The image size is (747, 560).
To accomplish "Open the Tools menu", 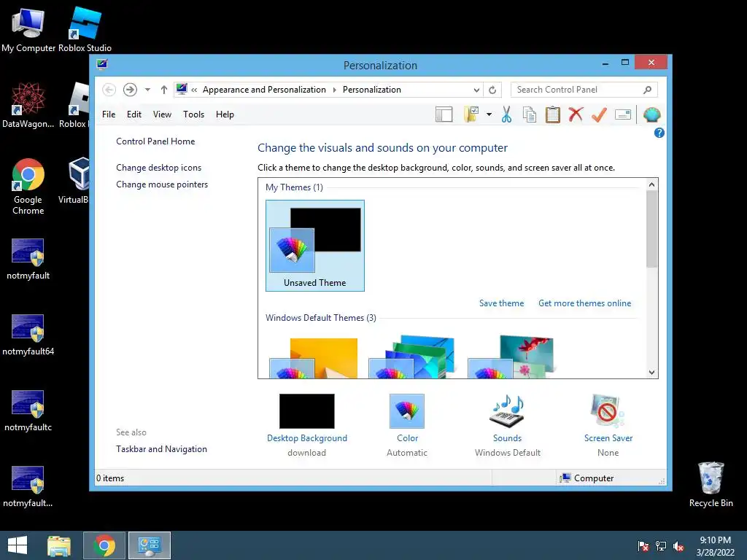I will tap(193, 114).
